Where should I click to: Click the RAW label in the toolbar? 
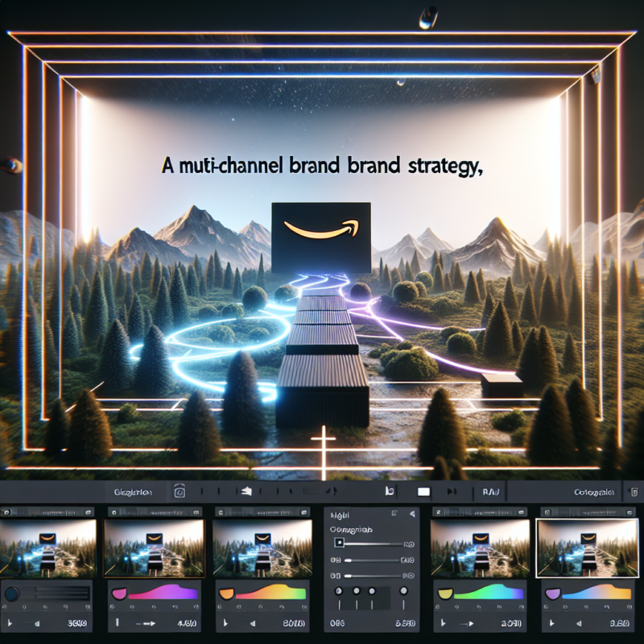(x=491, y=492)
